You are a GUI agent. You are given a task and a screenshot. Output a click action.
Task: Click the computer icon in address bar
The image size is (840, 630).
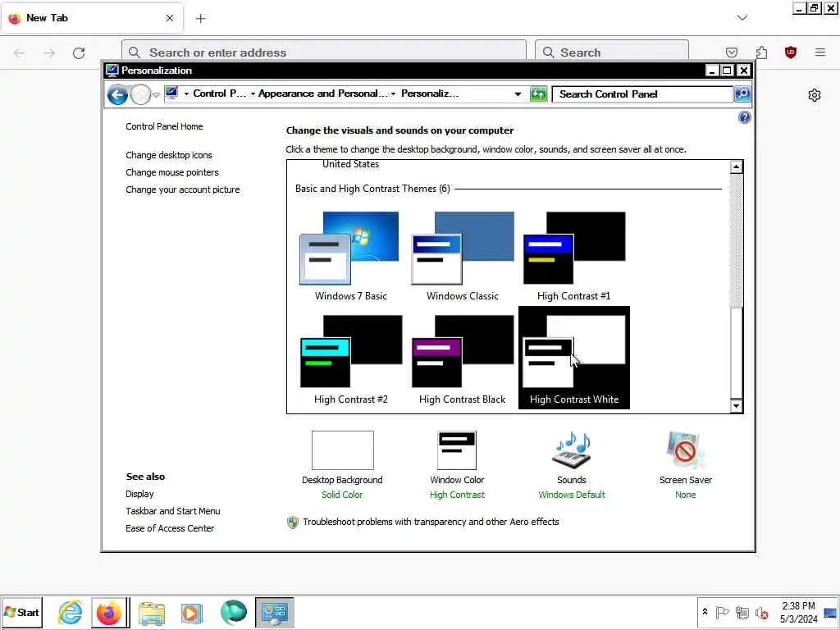(171, 93)
